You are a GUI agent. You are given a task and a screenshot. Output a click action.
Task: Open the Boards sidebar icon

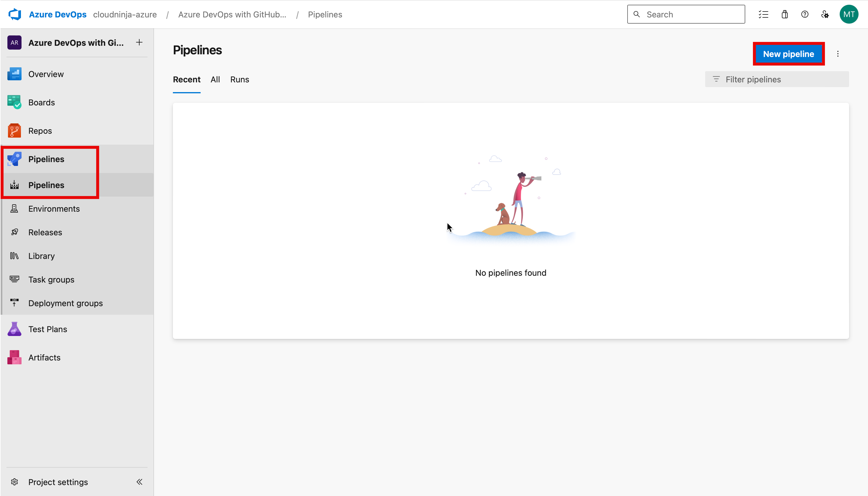[x=14, y=102]
